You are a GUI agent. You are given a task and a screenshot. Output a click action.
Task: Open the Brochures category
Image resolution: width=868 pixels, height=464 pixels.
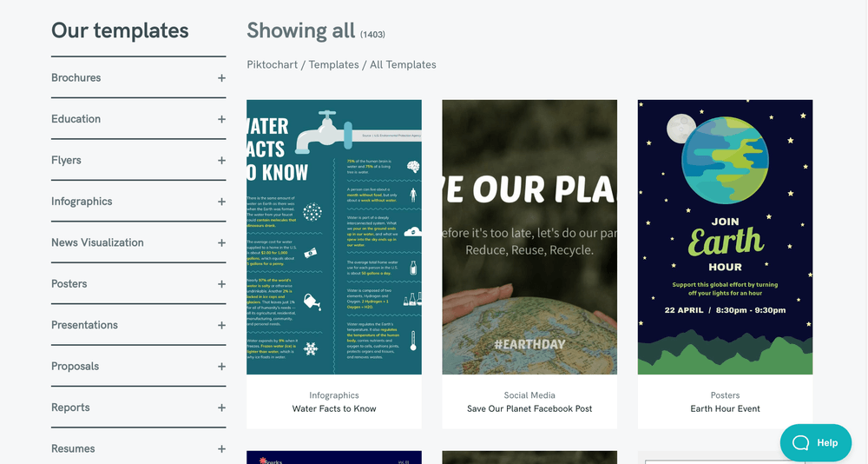click(x=76, y=77)
